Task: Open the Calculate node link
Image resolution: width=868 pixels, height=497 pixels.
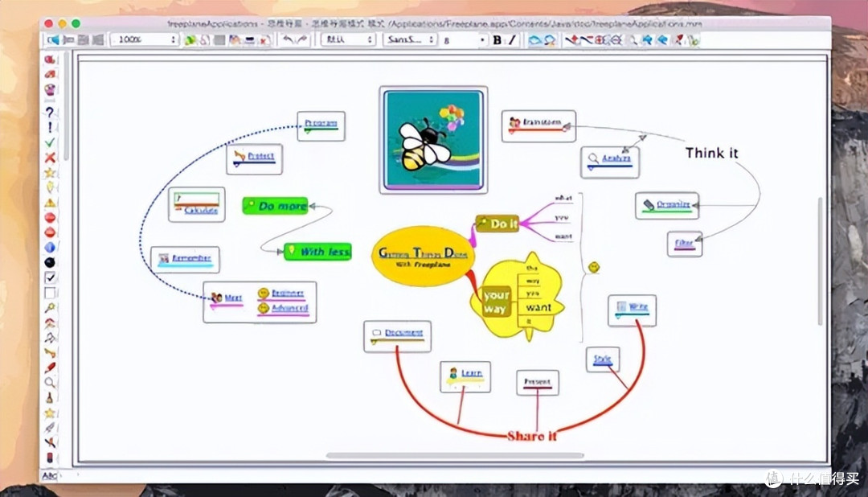Action: pos(201,210)
